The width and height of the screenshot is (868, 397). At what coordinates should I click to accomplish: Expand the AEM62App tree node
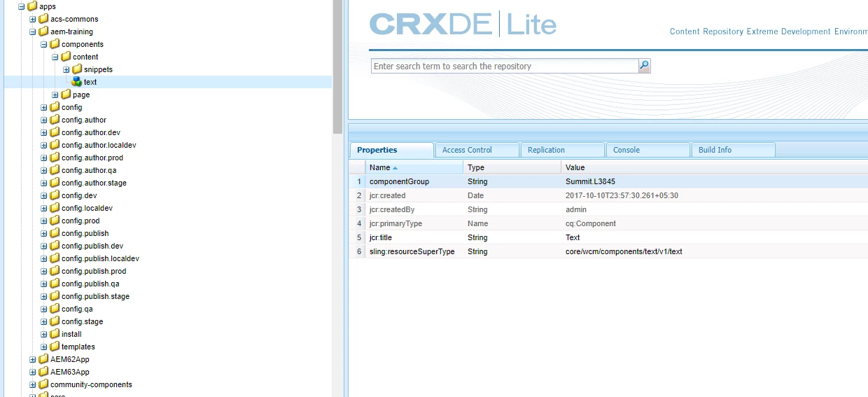coord(33,359)
